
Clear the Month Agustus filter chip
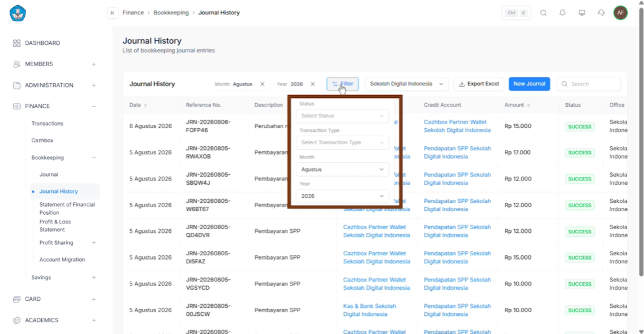point(262,84)
